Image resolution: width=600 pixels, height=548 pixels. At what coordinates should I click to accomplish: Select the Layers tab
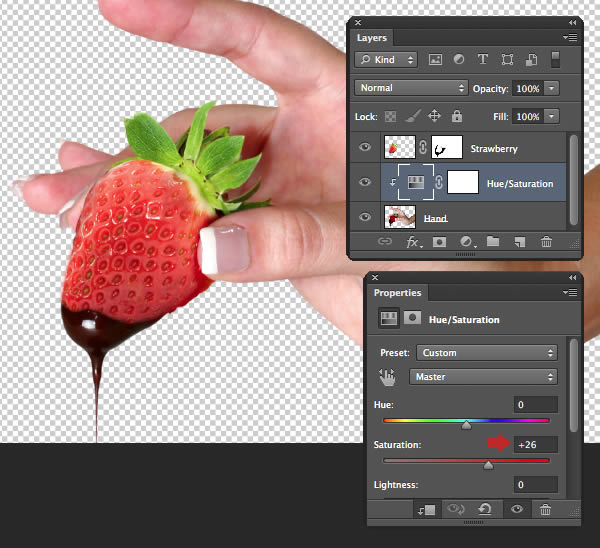pos(372,38)
